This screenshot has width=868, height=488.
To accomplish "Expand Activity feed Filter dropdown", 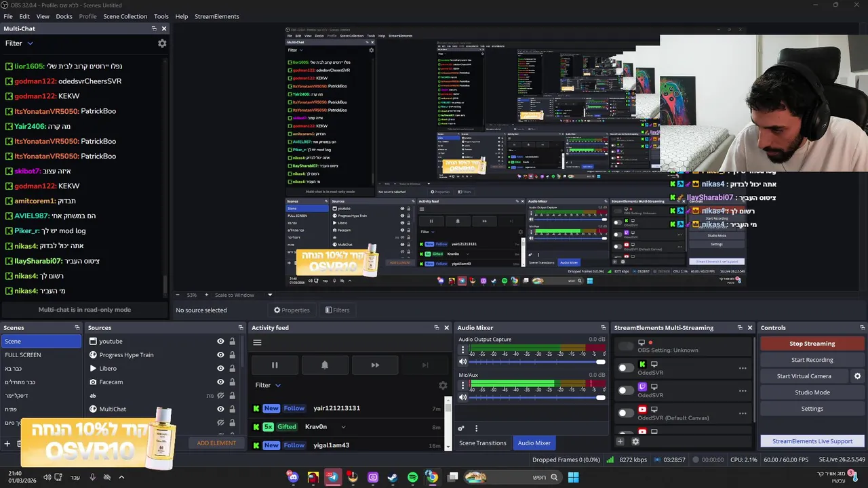I will 268,385.
